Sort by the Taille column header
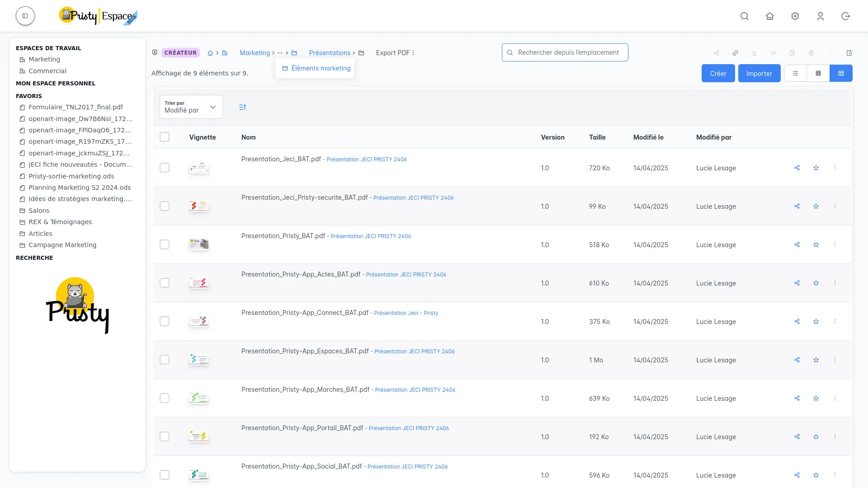 pyautogui.click(x=597, y=137)
